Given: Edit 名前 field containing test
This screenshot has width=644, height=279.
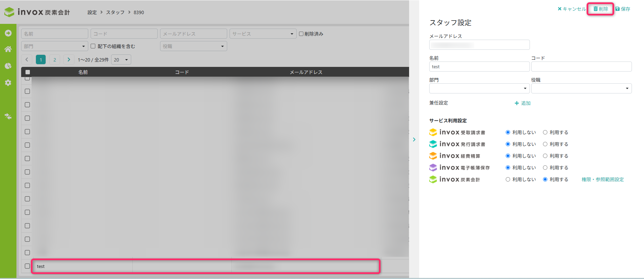Looking at the screenshot, I should coord(479,67).
